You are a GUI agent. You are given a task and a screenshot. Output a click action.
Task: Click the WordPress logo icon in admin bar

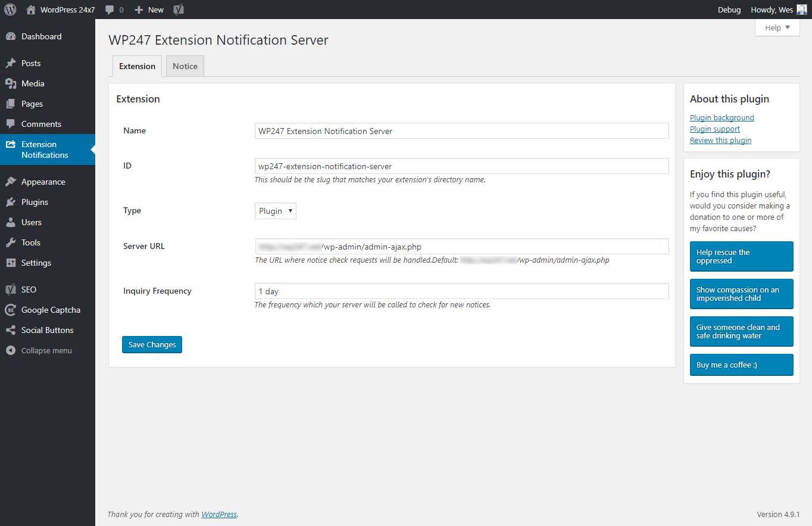coord(10,10)
